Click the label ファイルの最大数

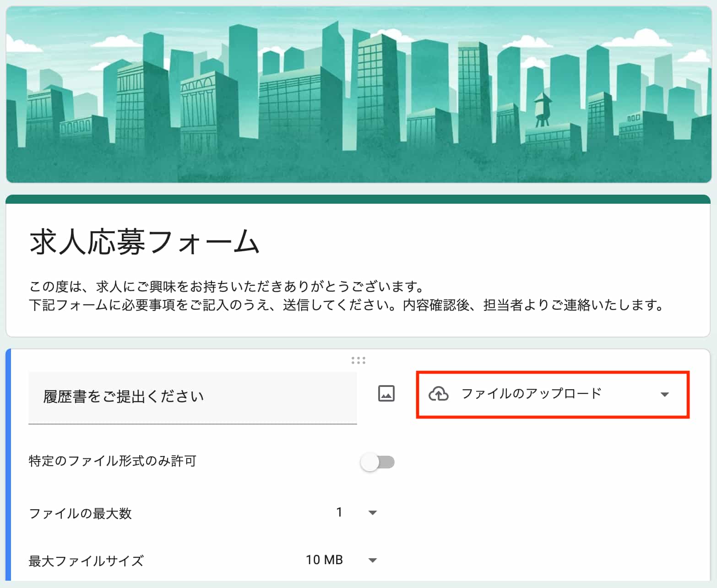click(80, 513)
